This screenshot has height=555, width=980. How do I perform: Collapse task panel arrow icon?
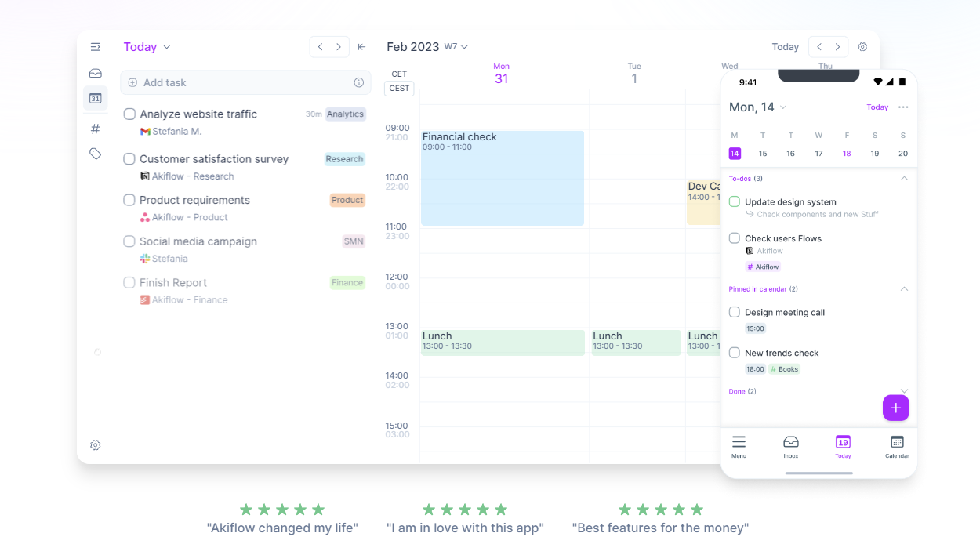(x=361, y=47)
